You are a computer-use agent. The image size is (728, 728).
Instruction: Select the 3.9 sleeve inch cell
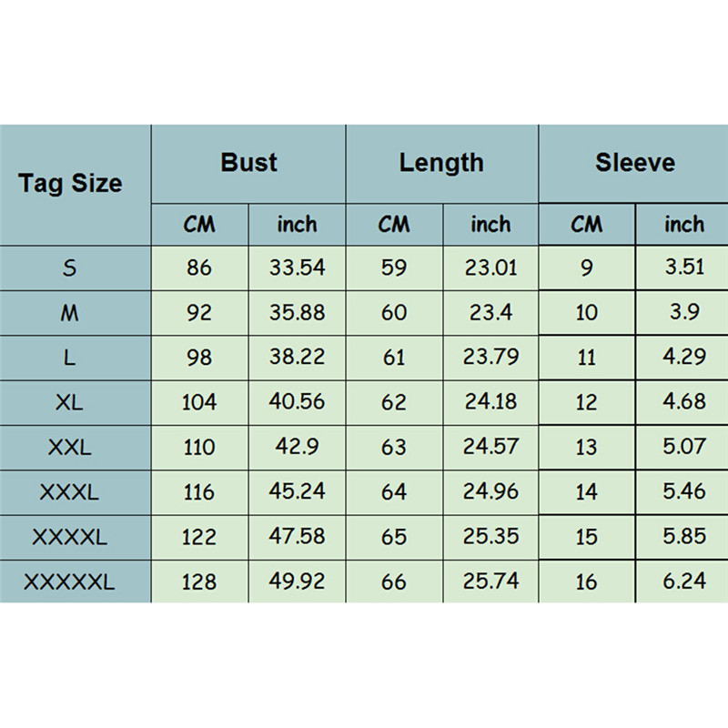[x=684, y=313]
